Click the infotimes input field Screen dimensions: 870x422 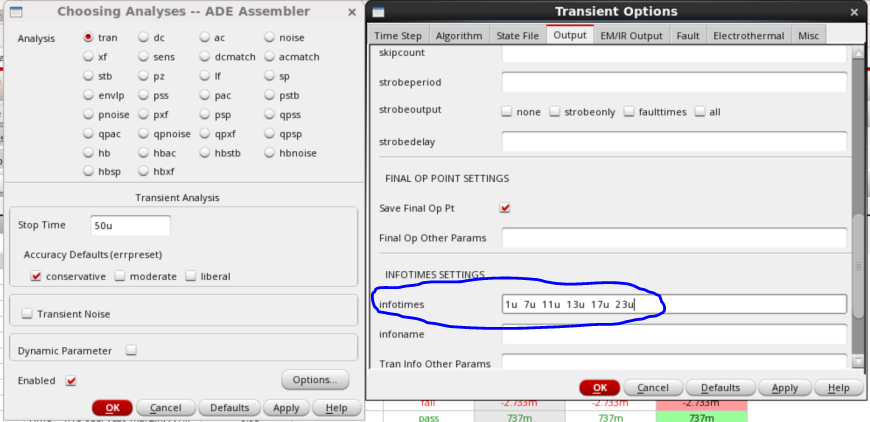(x=674, y=304)
